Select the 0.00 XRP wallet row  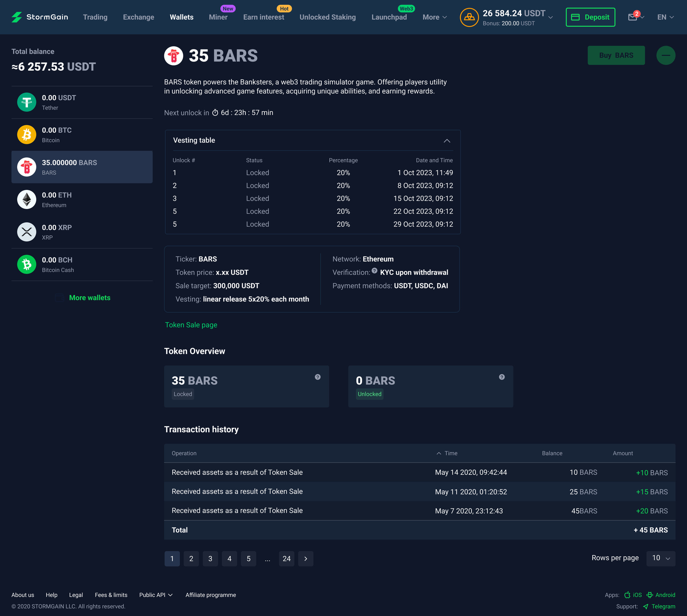coord(82,232)
